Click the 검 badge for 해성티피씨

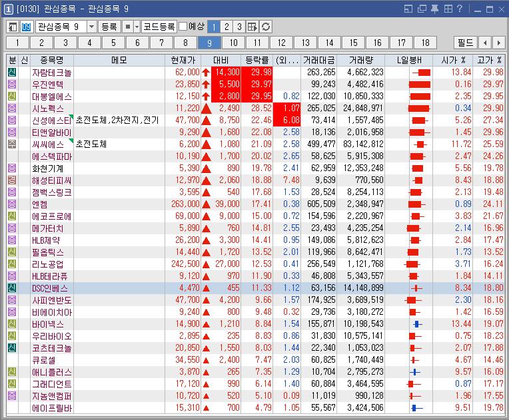point(12,180)
